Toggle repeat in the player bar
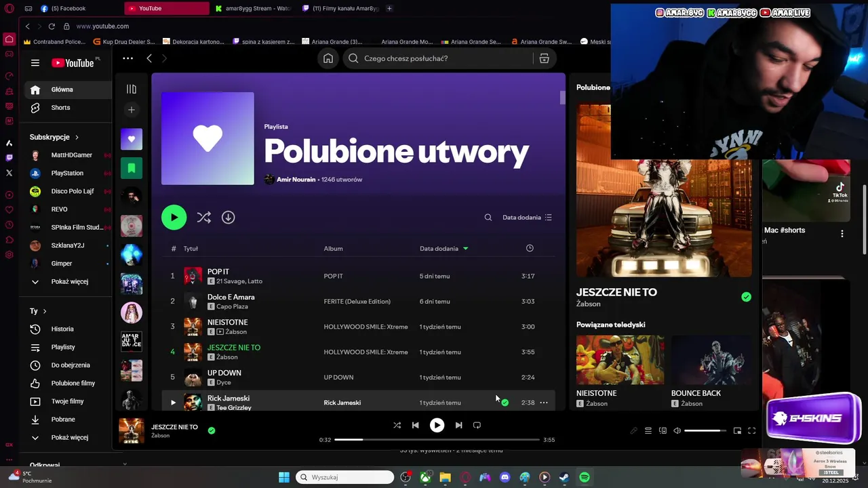Viewport: 868px width, 488px height. tap(477, 425)
